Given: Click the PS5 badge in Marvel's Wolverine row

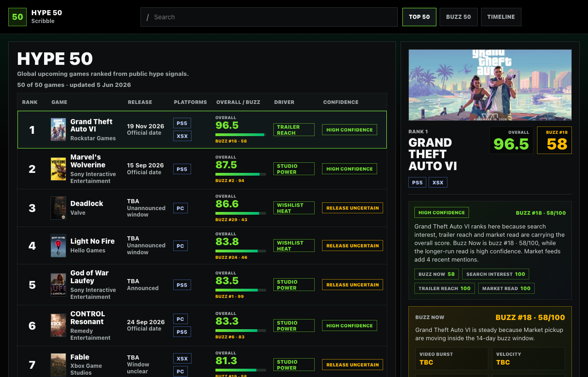Looking at the screenshot, I should [182, 169].
